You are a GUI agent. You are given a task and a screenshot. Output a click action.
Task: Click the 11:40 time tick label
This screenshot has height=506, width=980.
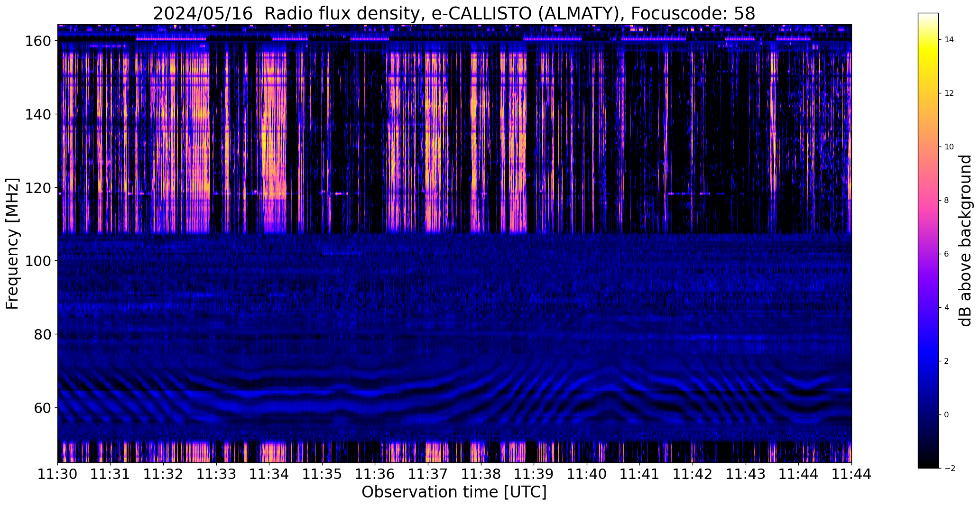pos(587,474)
